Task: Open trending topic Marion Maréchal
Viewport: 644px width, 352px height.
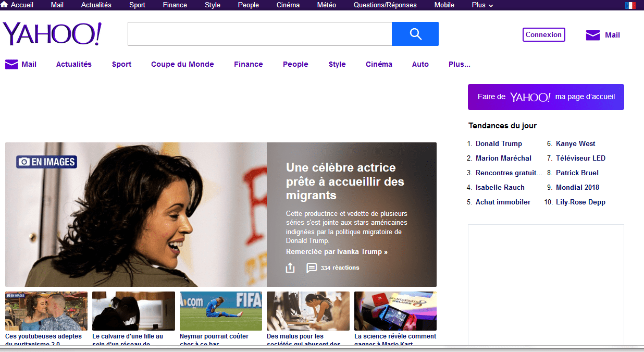Action: (503, 158)
